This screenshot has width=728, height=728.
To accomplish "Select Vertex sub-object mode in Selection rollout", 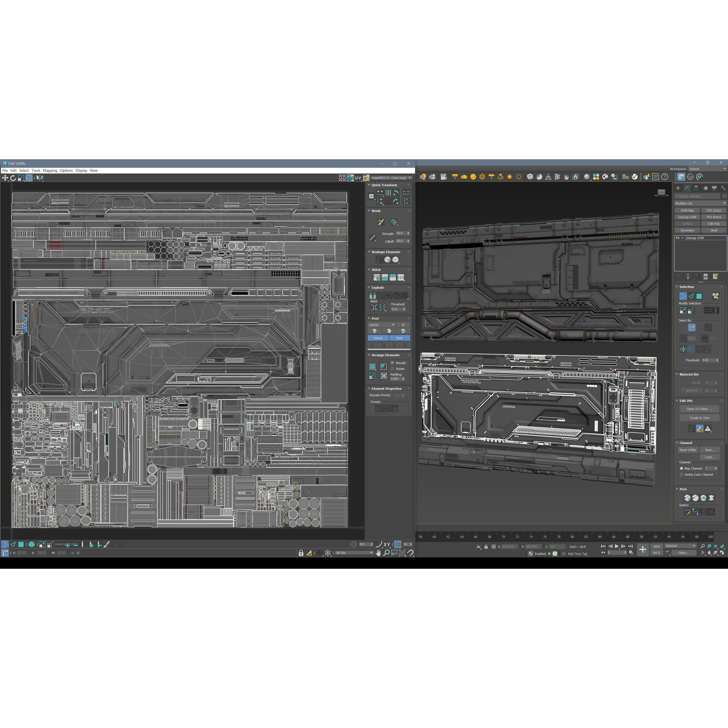I will (683, 296).
